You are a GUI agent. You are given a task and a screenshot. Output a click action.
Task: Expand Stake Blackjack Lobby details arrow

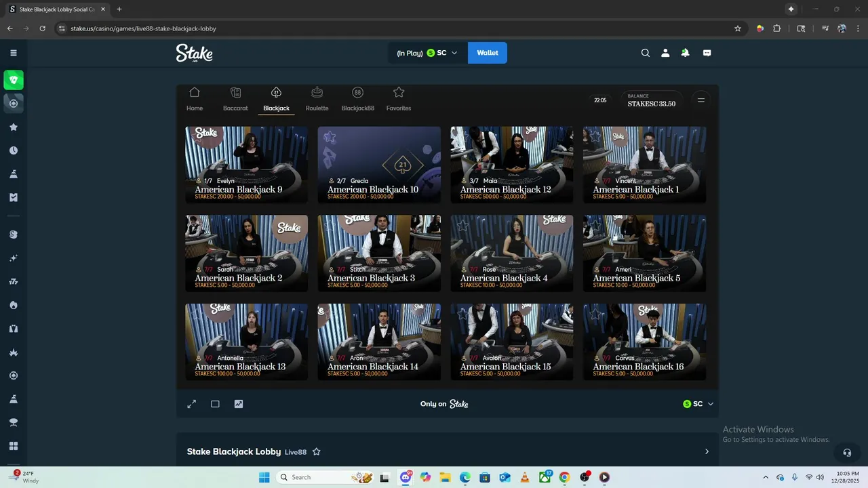coord(707,451)
